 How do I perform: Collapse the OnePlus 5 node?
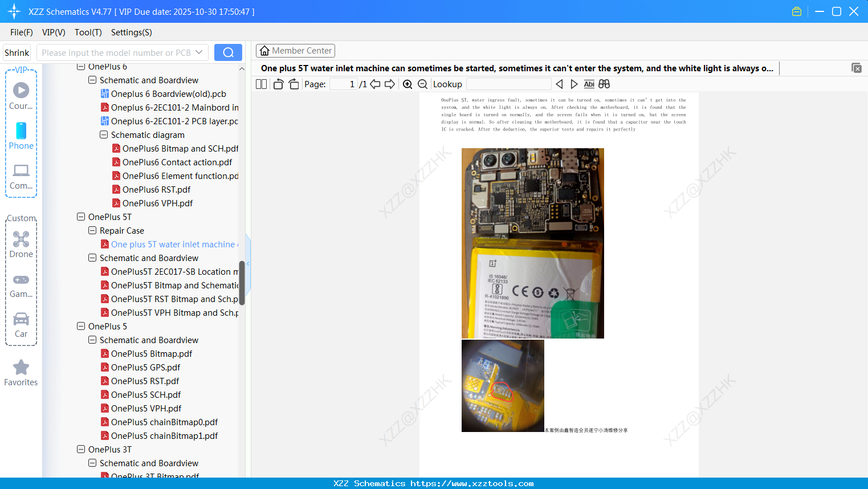click(81, 327)
